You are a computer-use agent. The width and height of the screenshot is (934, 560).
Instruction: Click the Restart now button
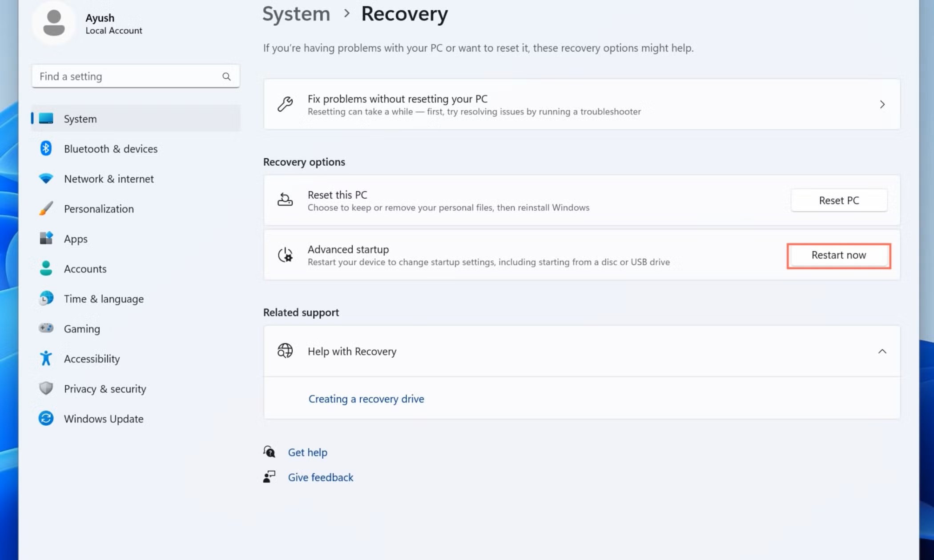click(x=838, y=255)
